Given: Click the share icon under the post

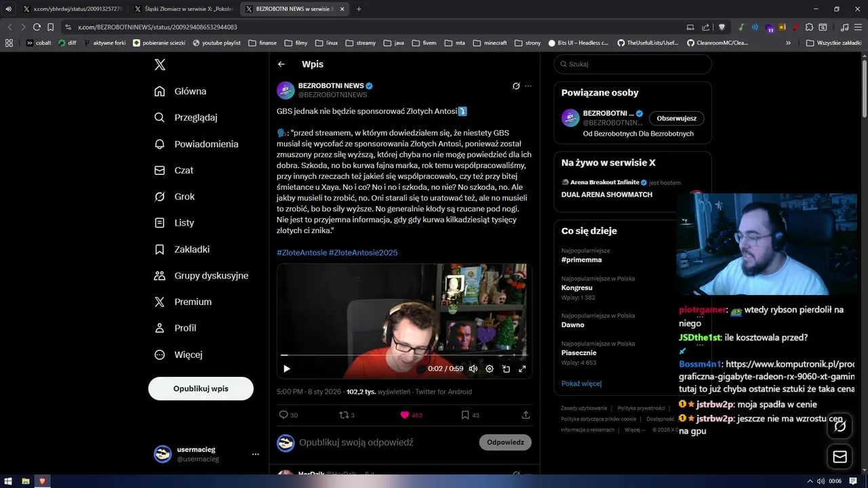Looking at the screenshot, I should (x=526, y=415).
